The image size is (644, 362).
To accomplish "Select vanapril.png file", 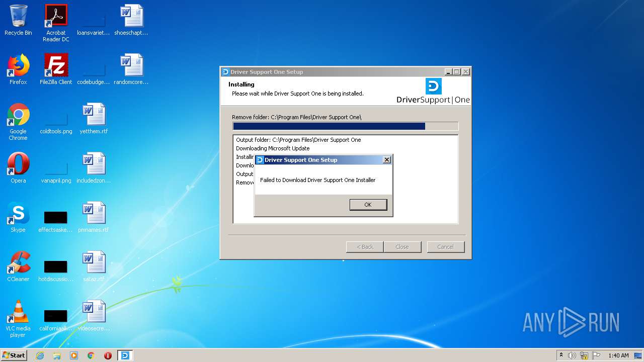I will [x=56, y=170].
